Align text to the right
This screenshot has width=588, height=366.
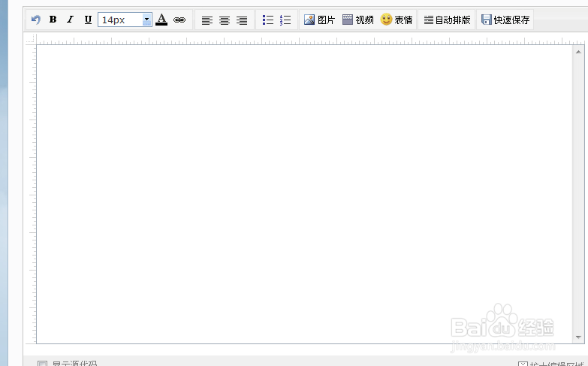pyautogui.click(x=242, y=20)
